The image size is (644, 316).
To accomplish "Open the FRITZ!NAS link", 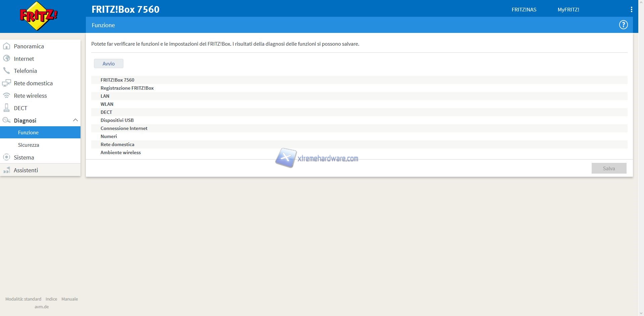I will [524, 9].
